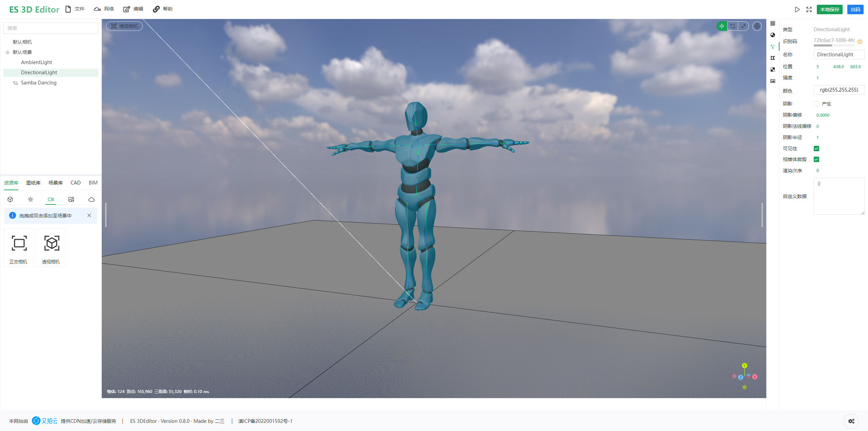Image resolution: width=868 pixels, height=431 pixels.
Task: Click the play preview triangle icon
Action: (797, 9)
